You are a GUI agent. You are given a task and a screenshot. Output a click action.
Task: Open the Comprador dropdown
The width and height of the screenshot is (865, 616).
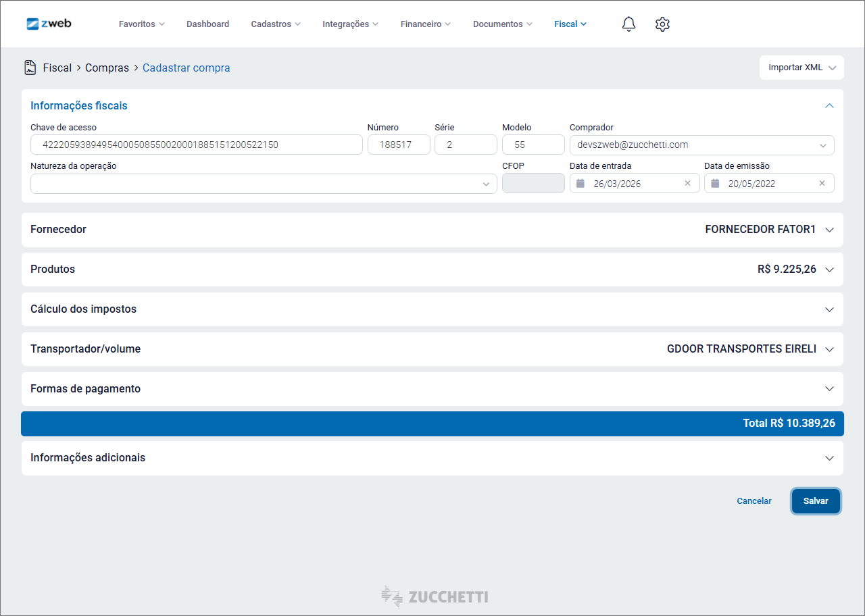(822, 145)
